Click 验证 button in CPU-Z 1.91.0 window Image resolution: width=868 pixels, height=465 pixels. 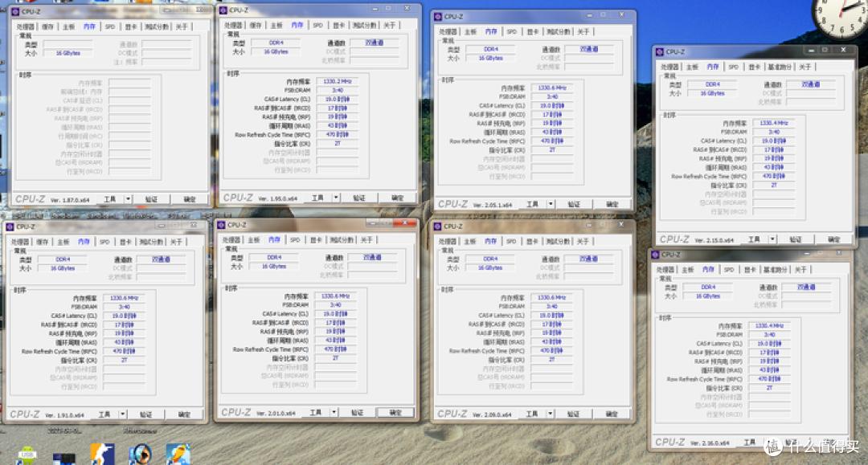click(x=145, y=414)
